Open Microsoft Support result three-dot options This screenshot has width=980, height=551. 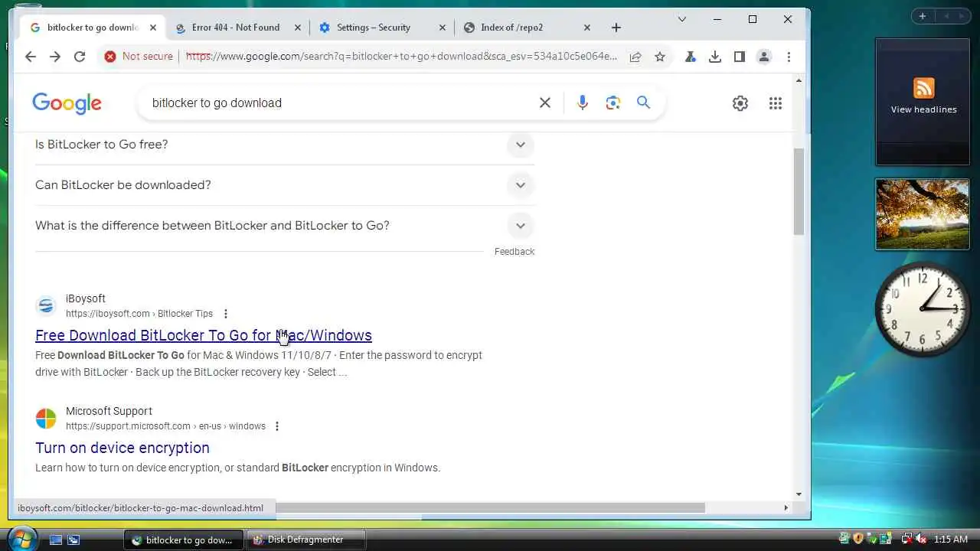click(x=277, y=426)
